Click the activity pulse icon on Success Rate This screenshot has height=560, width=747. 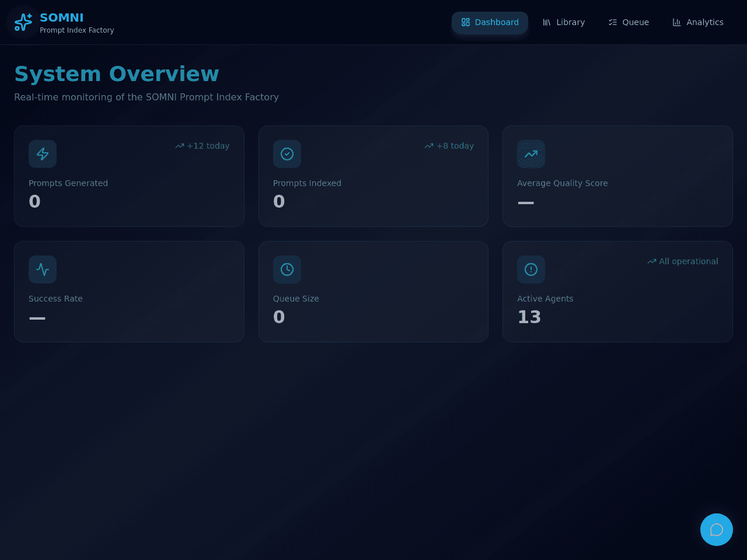pyautogui.click(x=43, y=269)
